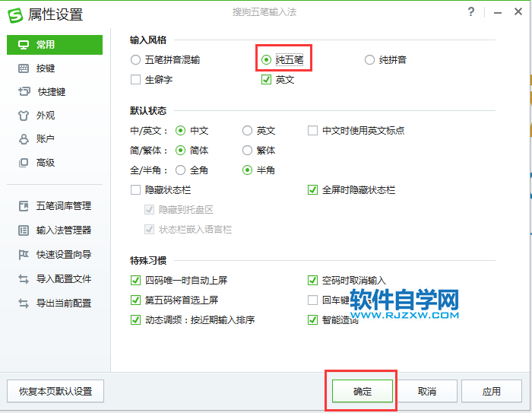Viewport: 532px width, 413px height.
Task: Click the shortcut icon beside 快捷键
Action: click(24, 91)
